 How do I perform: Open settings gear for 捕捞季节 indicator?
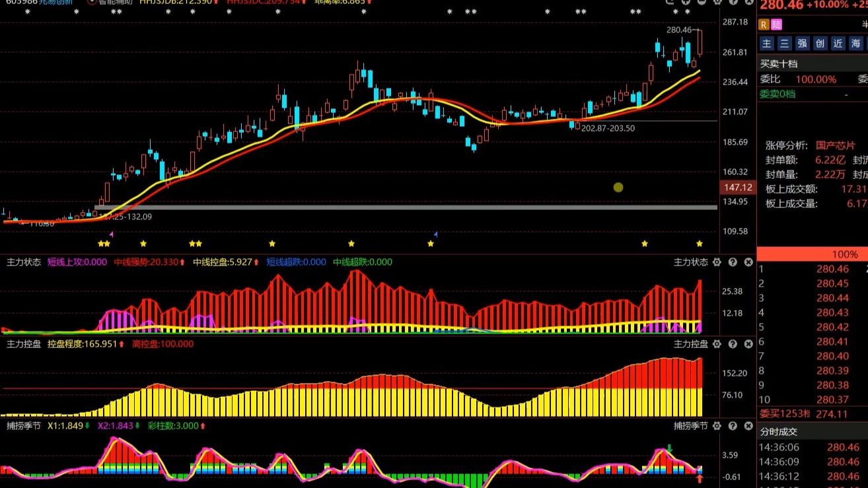click(x=717, y=426)
